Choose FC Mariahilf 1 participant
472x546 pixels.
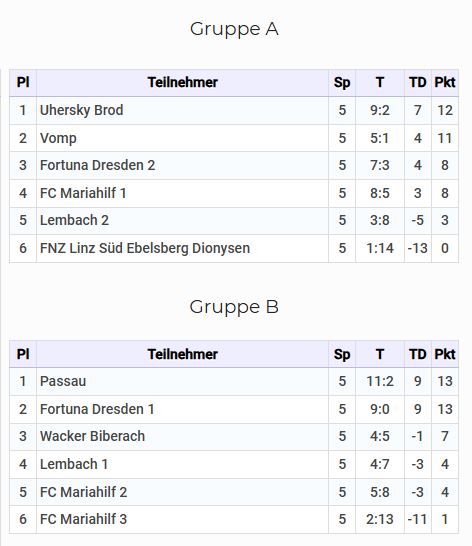point(83,193)
